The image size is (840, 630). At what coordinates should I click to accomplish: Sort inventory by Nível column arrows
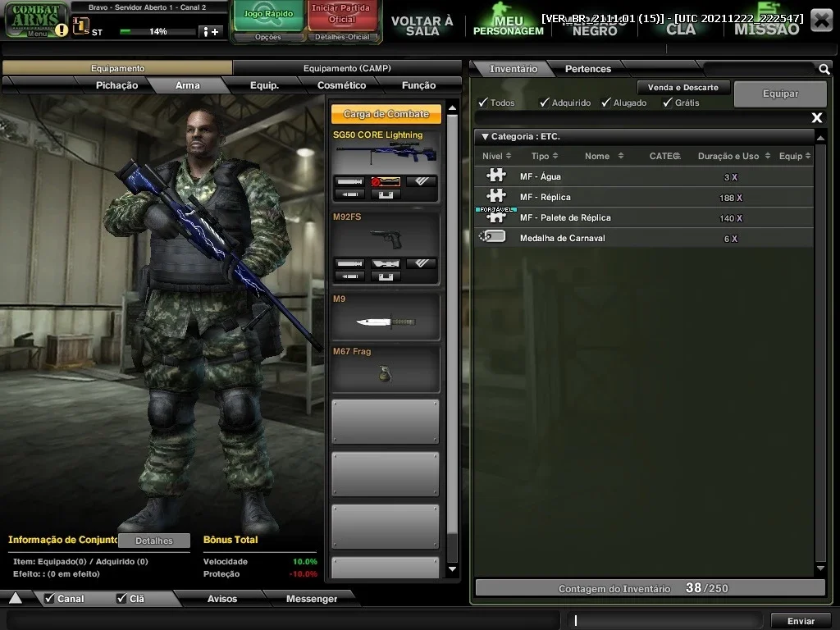click(x=509, y=156)
